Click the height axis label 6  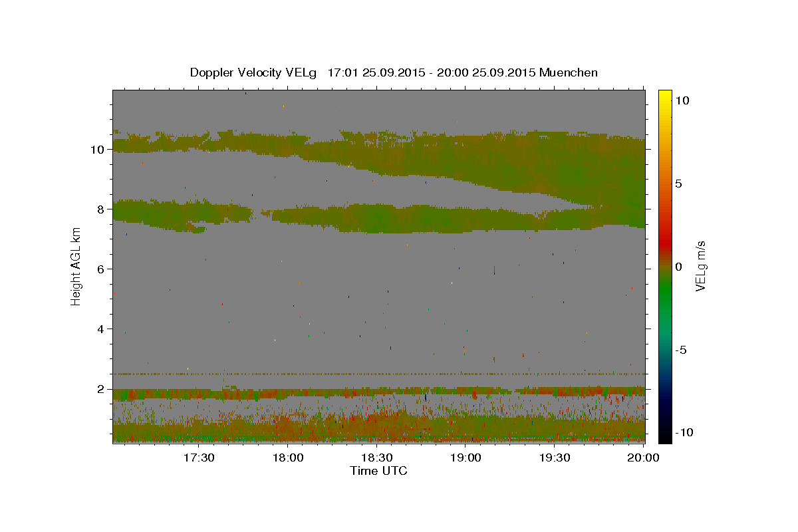coord(101,269)
